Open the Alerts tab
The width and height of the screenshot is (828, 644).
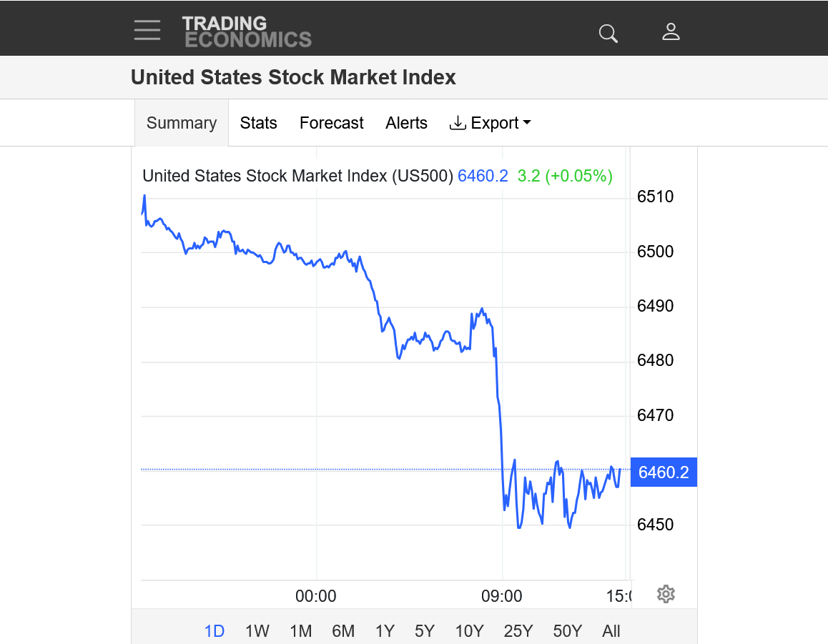coord(406,123)
